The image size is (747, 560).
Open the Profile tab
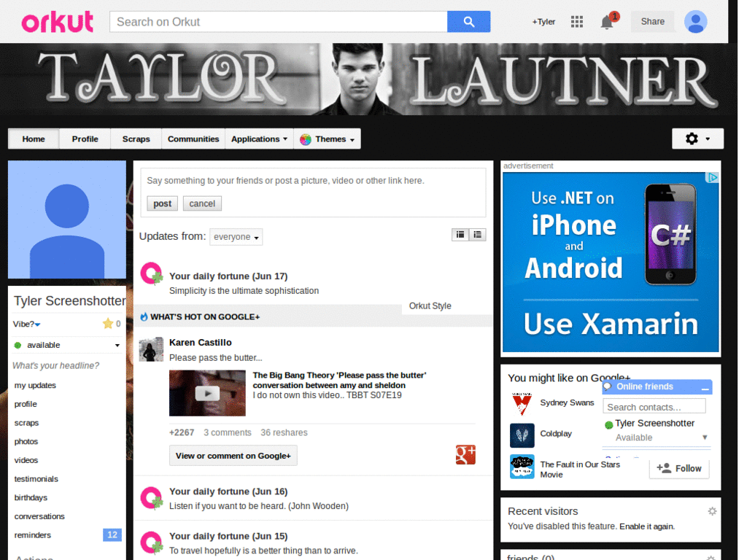coord(85,139)
